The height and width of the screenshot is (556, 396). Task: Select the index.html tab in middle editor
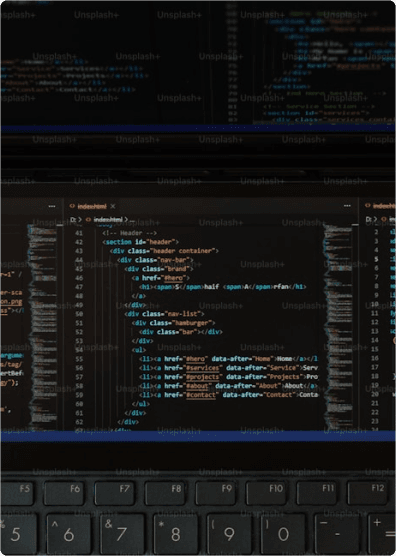point(92,206)
